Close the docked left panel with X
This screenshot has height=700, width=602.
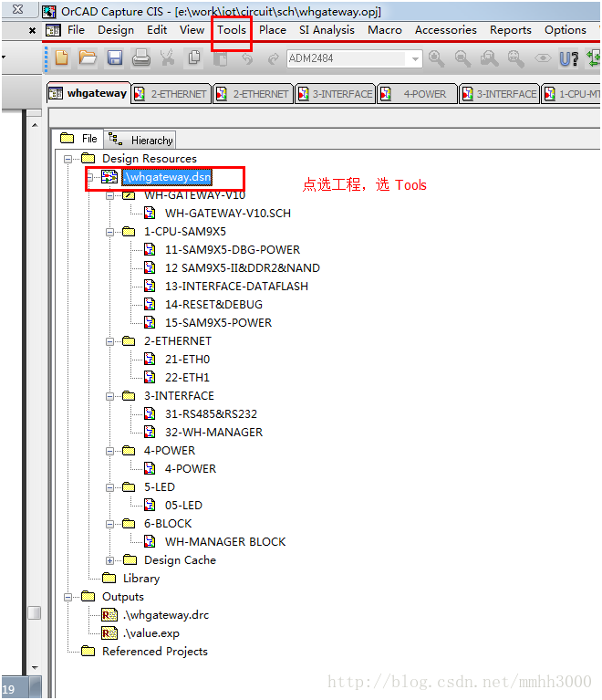click(32, 30)
